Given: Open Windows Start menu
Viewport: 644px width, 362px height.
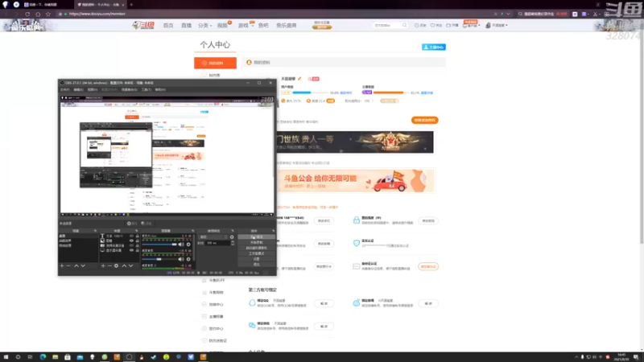Looking at the screenshot, I should click(x=6, y=357).
